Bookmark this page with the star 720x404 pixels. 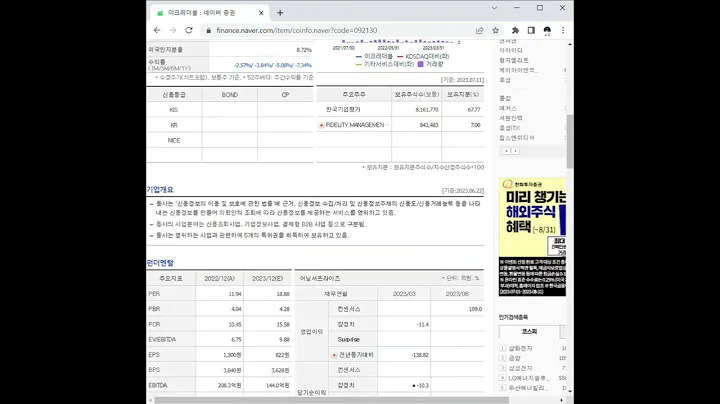pos(495,30)
